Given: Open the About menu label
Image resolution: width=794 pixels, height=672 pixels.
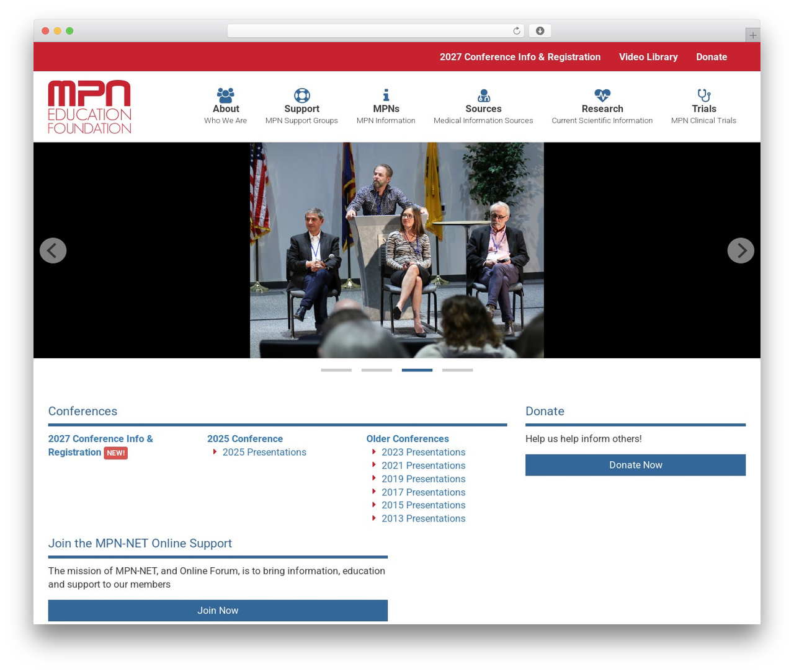Looking at the screenshot, I should pos(226,108).
